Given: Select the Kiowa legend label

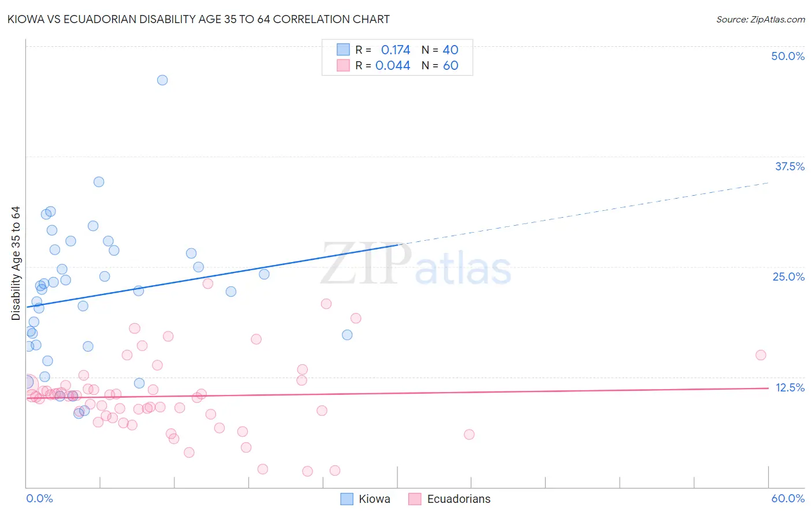Looking at the screenshot, I should click(x=374, y=499).
